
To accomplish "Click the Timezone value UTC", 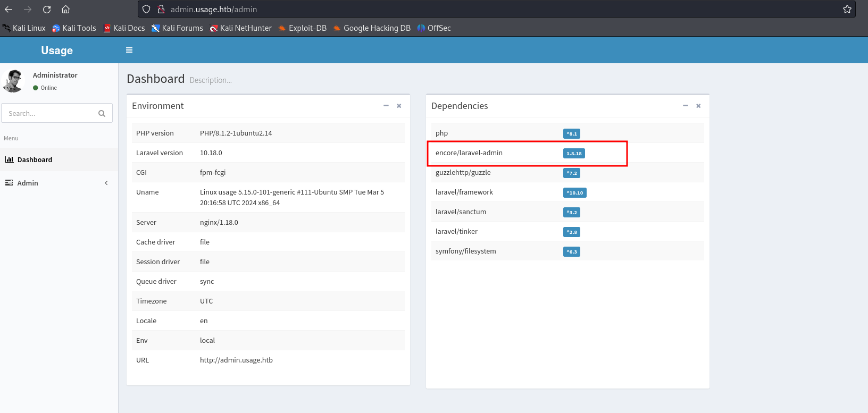I will point(206,301).
